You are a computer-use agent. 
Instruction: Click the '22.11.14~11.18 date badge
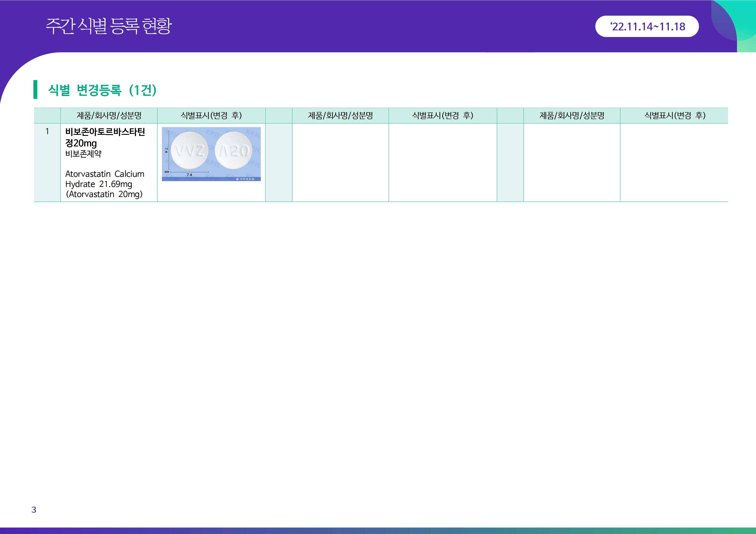tap(647, 26)
